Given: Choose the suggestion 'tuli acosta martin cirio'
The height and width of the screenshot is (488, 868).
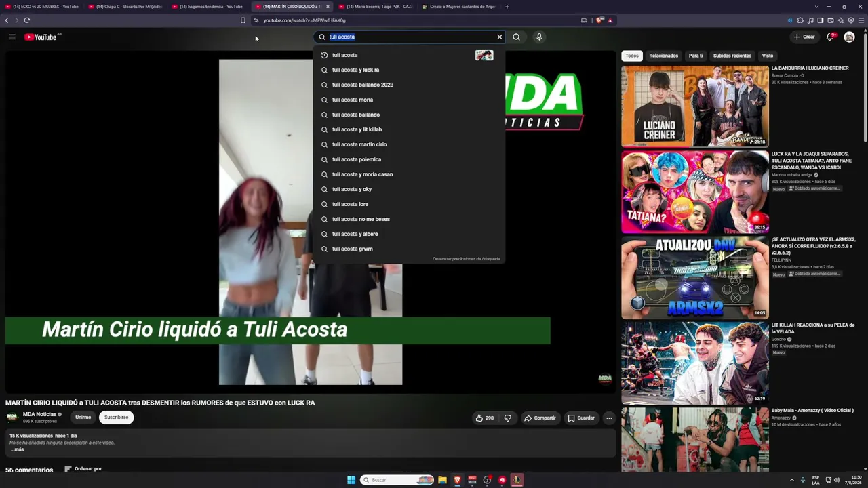Looking at the screenshot, I should coord(409,144).
